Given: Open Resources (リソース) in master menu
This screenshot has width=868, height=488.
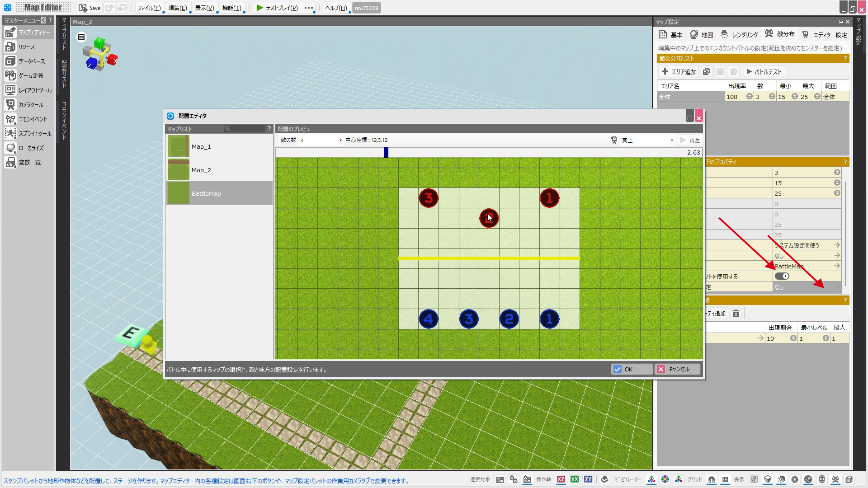Looking at the screenshot, I should coord(27,47).
